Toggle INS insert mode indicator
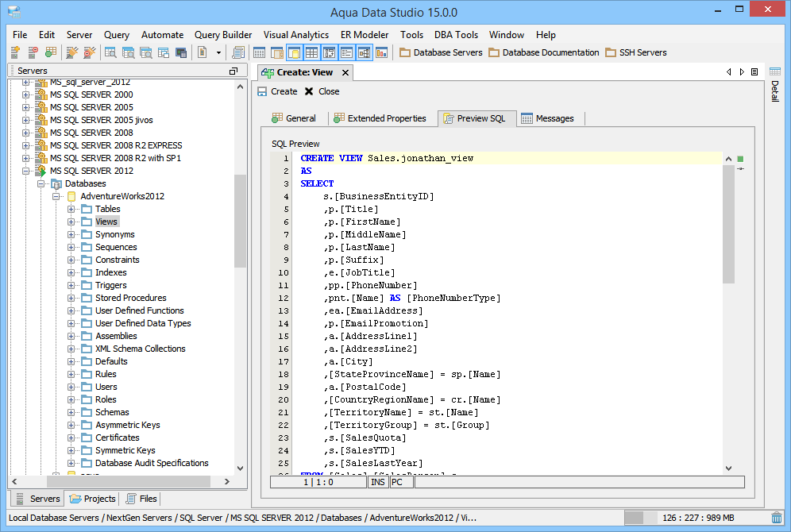Screen dimensions: 791x532 pyautogui.click(x=378, y=482)
